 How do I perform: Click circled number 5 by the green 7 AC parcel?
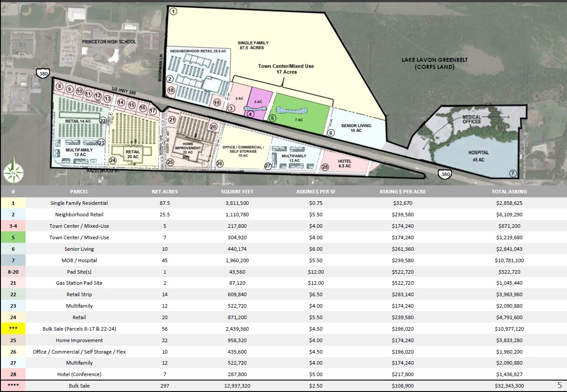click(x=272, y=118)
